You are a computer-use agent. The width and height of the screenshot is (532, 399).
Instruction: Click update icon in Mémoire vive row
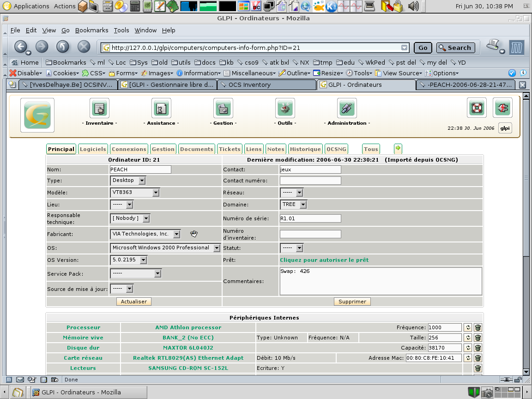pyautogui.click(x=468, y=338)
